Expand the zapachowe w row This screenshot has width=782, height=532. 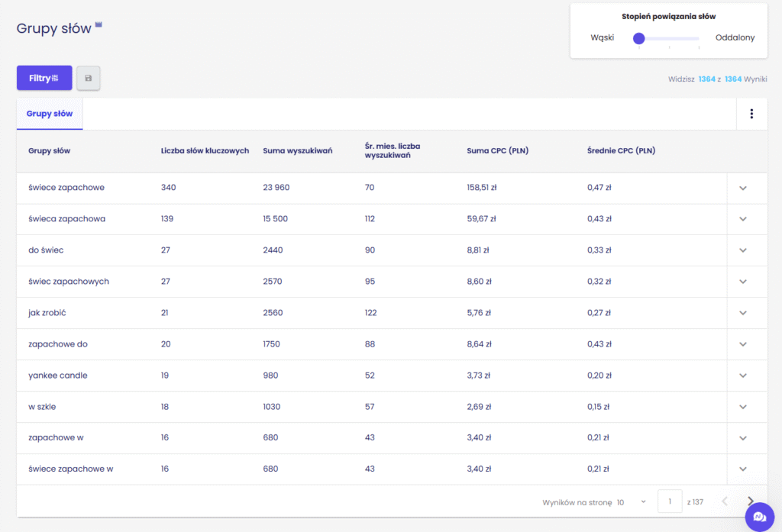[x=743, y=438]
